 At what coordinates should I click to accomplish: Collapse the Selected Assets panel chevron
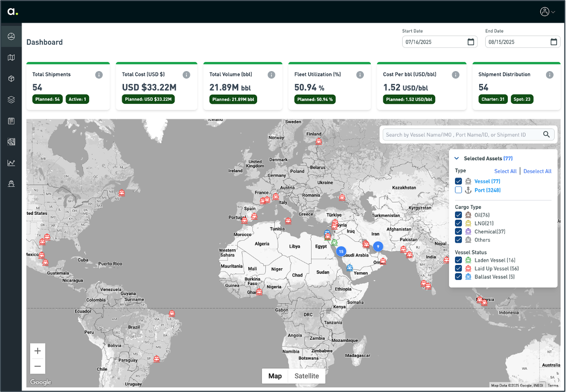pyautogui.click(x=457, y=158)
